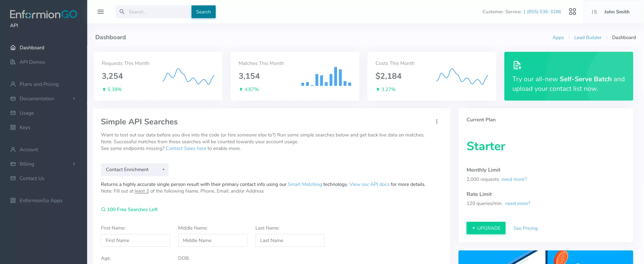Open the apps grid icon in header
This screenshot has width=644, height=264.
(572, 12)
